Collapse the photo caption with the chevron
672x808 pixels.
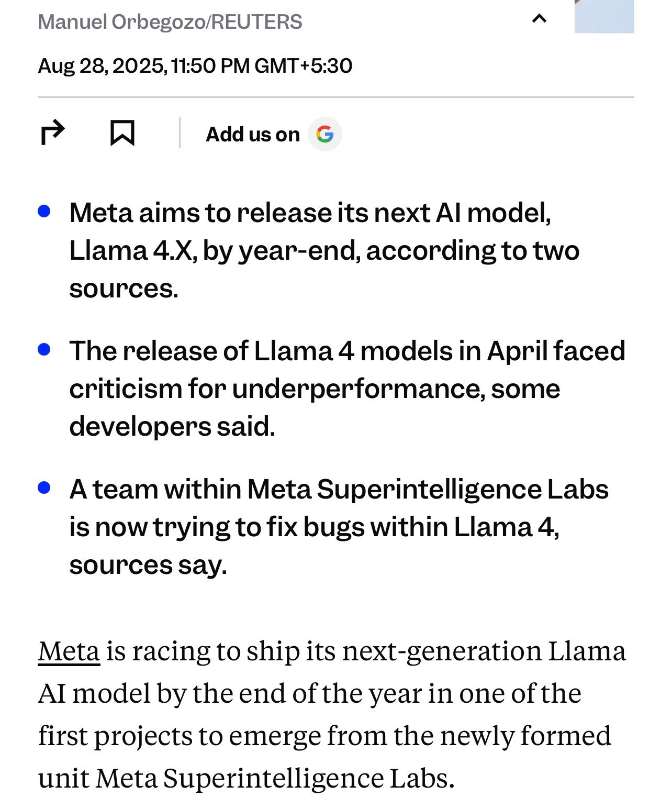point(539,19)
